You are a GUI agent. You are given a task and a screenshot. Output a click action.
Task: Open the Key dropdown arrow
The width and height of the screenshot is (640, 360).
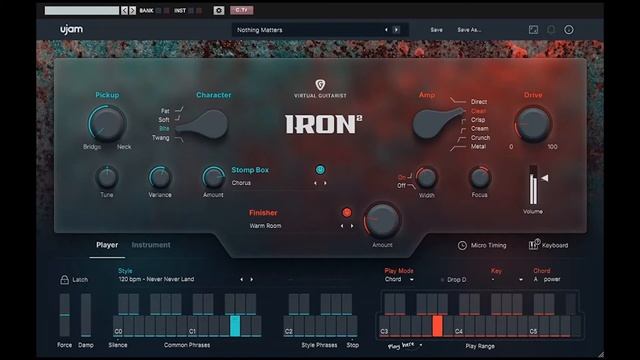click(x=521, y=280)
